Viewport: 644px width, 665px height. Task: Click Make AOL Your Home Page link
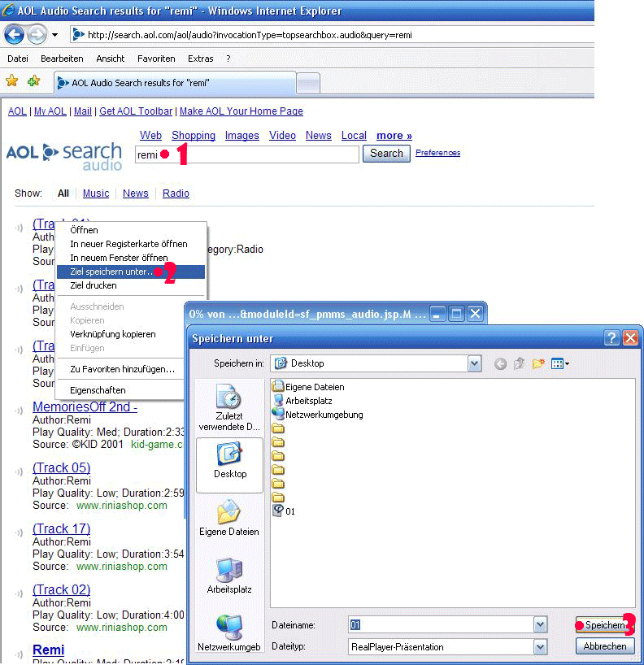coord(241,111)
